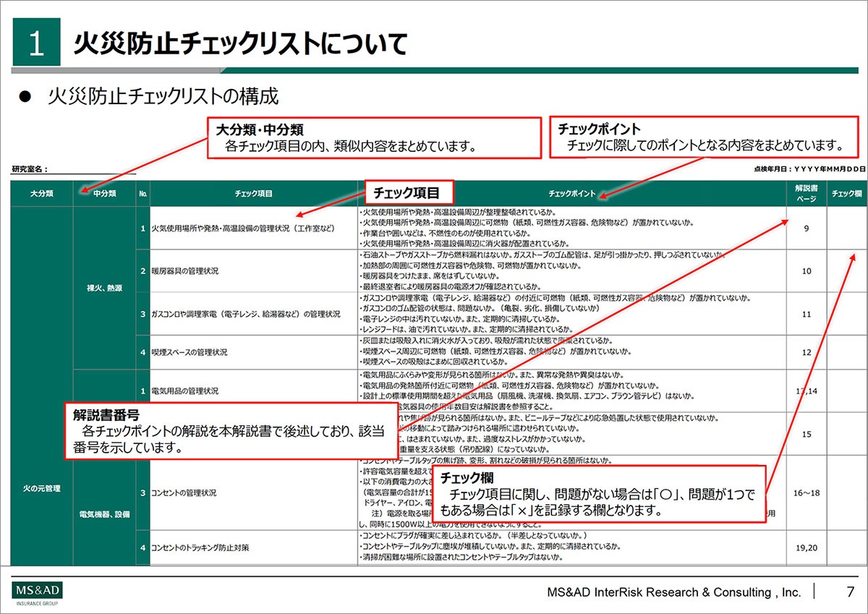Select the slide title "火災防止チェックリストについて"
Image resolution: width=868 pixels, height=614 pixels.
coord(240,44)
